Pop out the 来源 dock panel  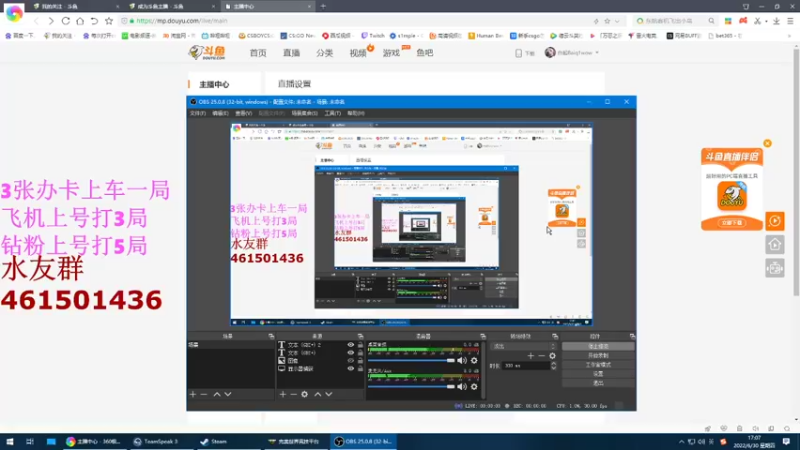coord(360,336)
